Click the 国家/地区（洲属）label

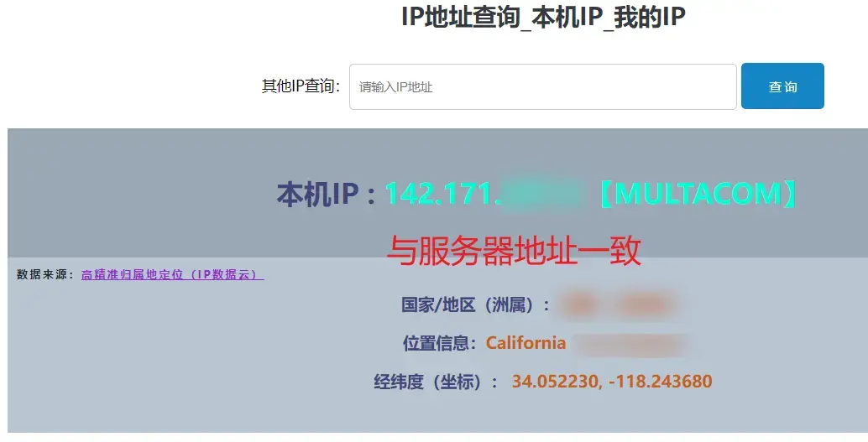coord(475,304)
